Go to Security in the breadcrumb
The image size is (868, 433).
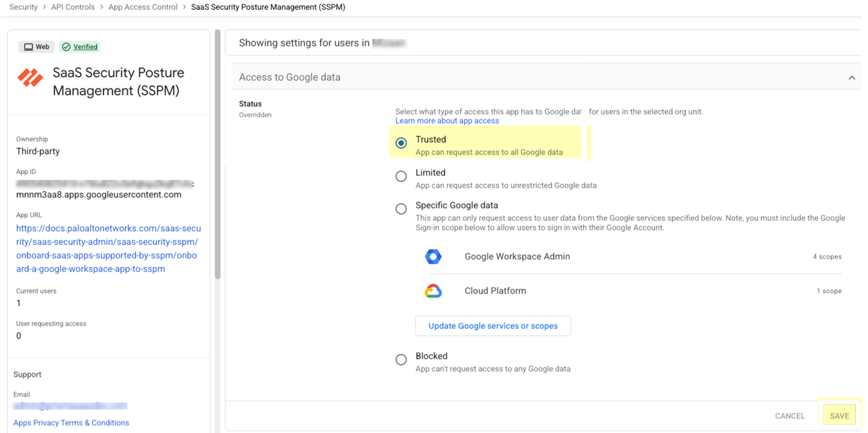click(x=24, y=8)
